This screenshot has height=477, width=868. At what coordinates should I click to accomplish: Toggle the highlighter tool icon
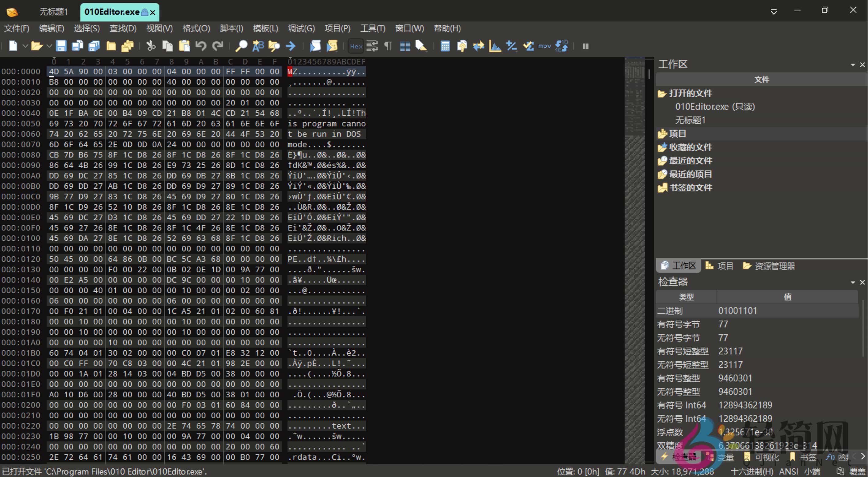[x=421, y=46]
